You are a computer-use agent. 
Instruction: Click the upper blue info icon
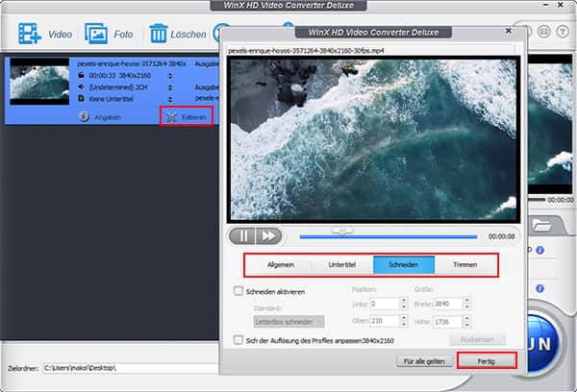pyautogui.click(x=539, y=250)
